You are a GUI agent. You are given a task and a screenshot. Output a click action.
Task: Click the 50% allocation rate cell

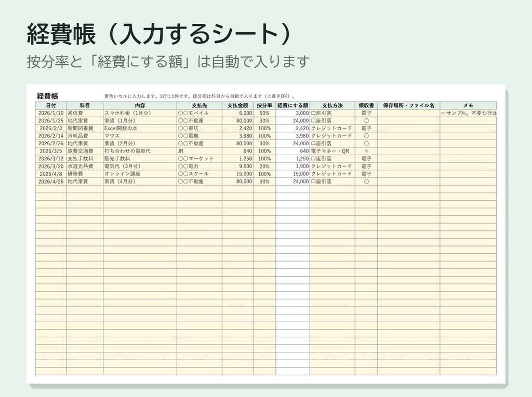click(x=264, y=113)
